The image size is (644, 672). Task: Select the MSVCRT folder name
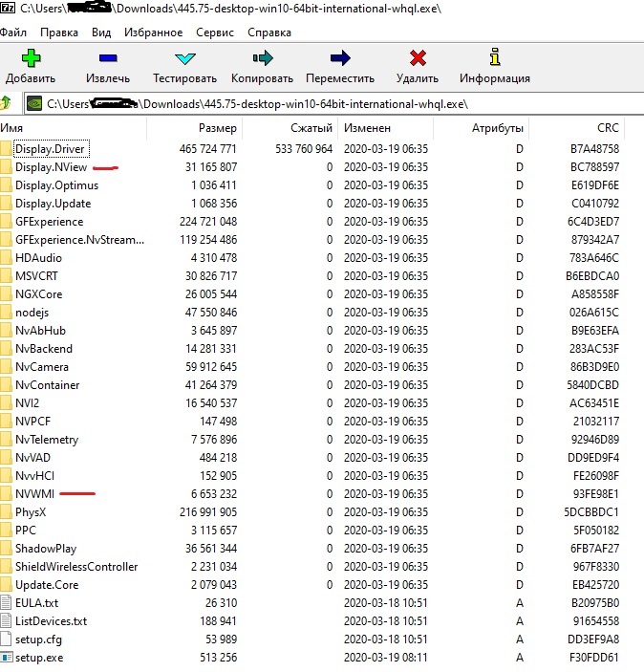(36, 275)
